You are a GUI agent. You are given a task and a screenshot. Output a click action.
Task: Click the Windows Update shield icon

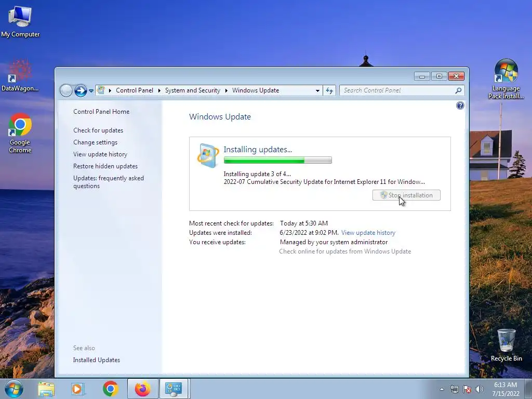tap(208, 155)
